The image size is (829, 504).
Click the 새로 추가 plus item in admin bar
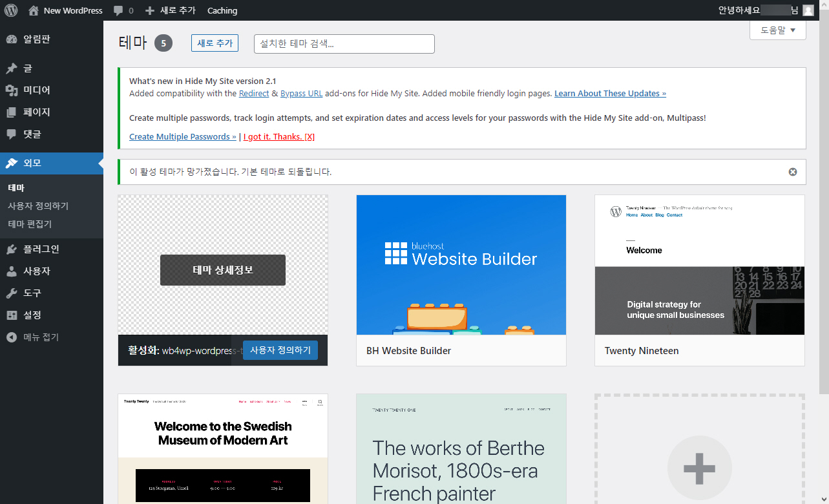[x=170, y=10]
